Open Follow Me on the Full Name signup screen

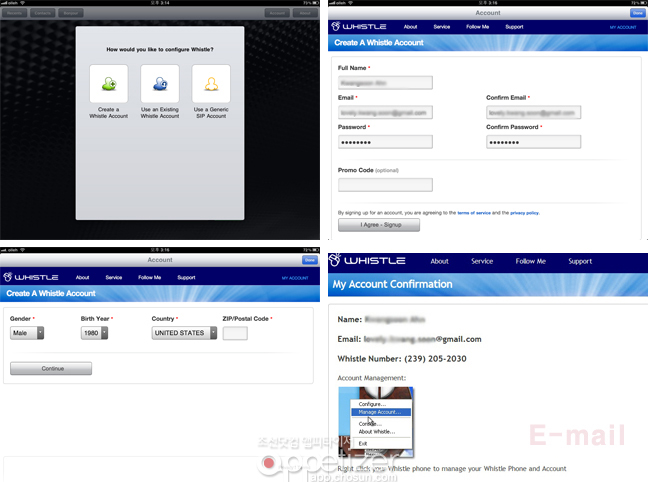coord(478,27)
